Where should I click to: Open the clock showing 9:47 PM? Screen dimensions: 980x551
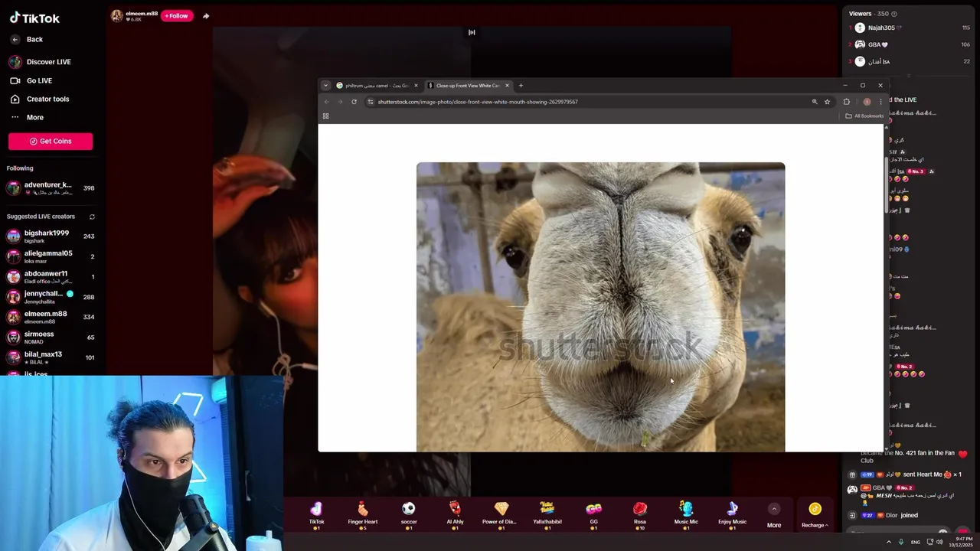tap(960, 542)
